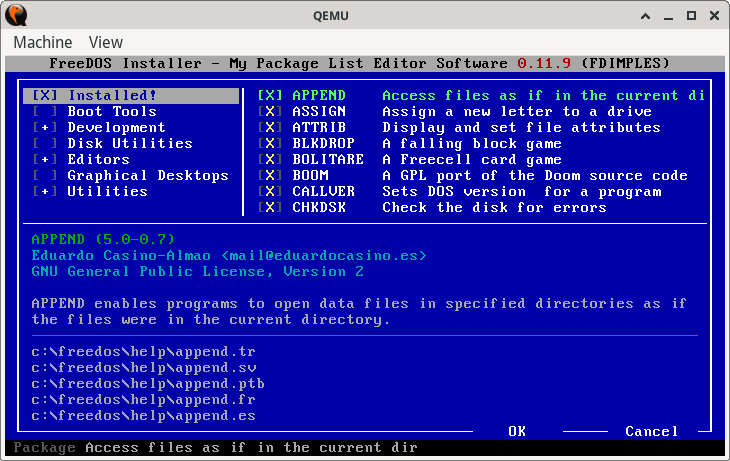730x461 pixels.
Task: Click 'Check the disk for errors' description
Action: [494, 207]
